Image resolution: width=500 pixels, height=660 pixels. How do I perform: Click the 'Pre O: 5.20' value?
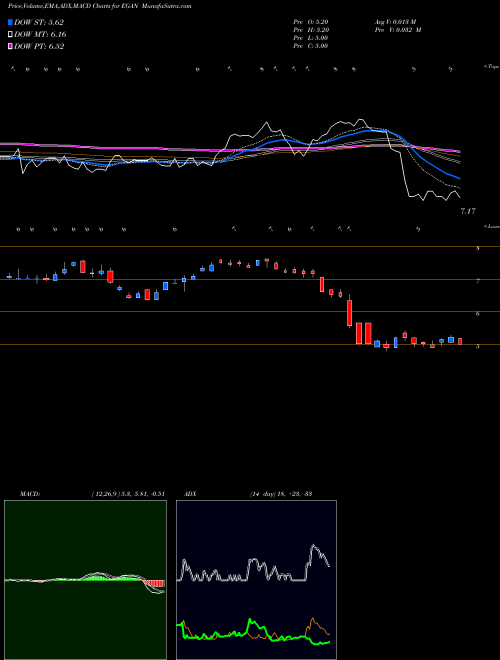tap(311, 22)
